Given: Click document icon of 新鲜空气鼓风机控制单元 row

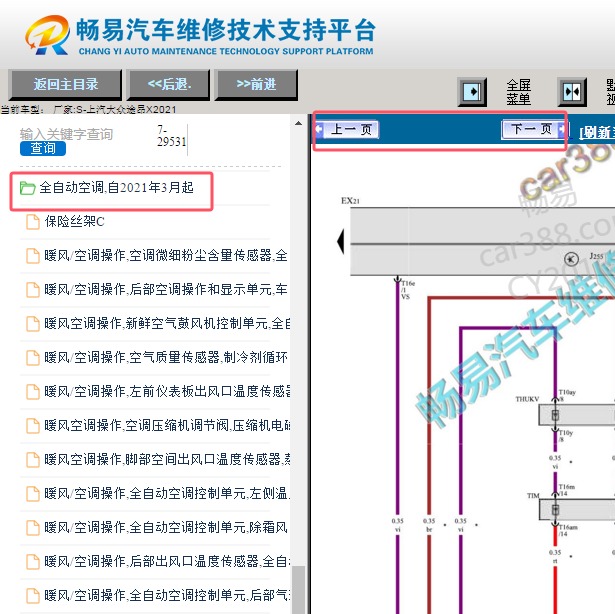Looking at the screenshot, I should click(33, 324).
